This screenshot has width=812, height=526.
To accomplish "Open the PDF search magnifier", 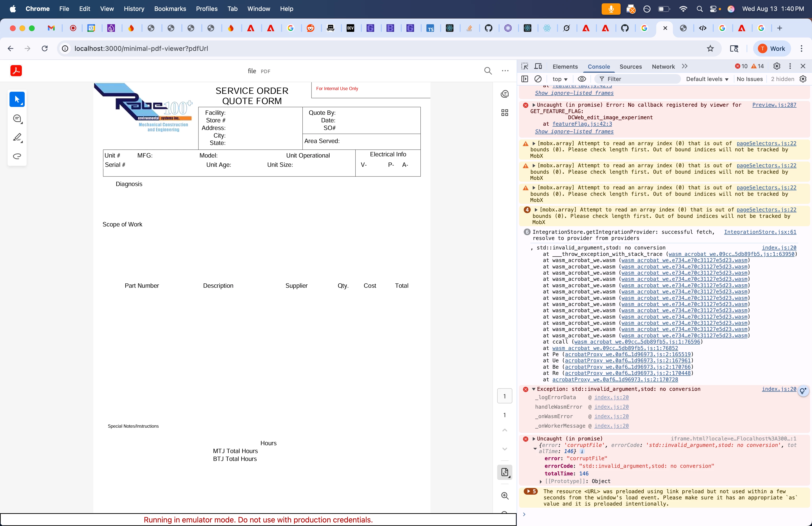I will pos(488,71).
